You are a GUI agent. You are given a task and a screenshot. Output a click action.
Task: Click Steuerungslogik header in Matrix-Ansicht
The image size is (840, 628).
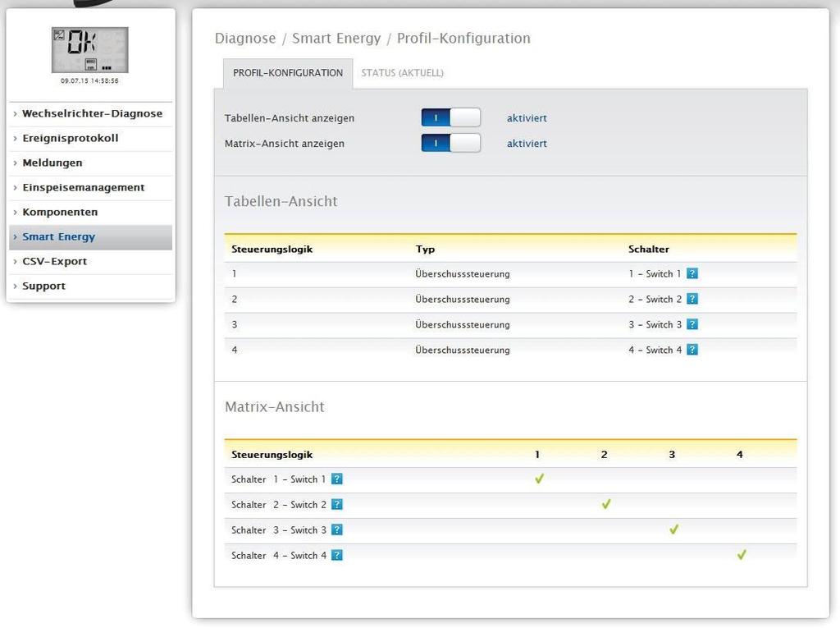click(272, 455)
